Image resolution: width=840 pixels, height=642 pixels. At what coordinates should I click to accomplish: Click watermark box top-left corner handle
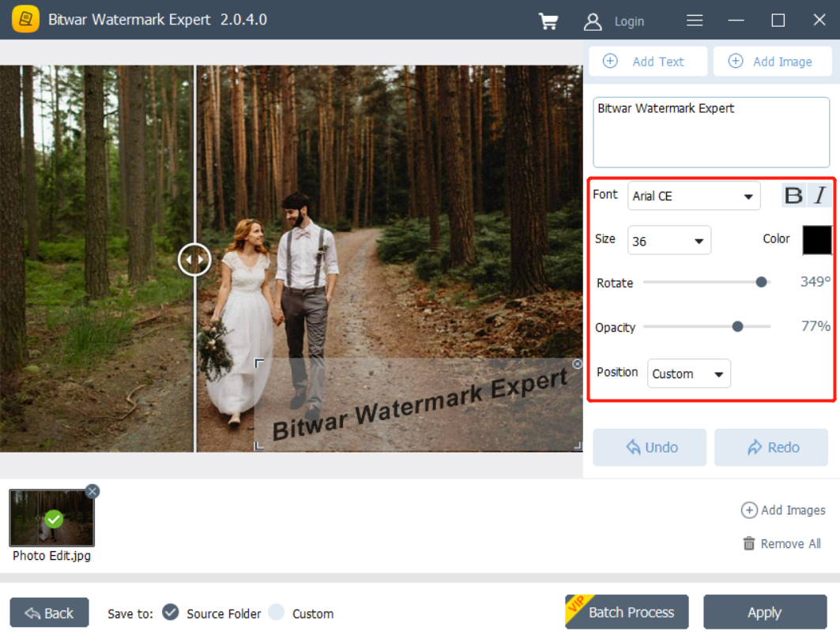point(258,363)
